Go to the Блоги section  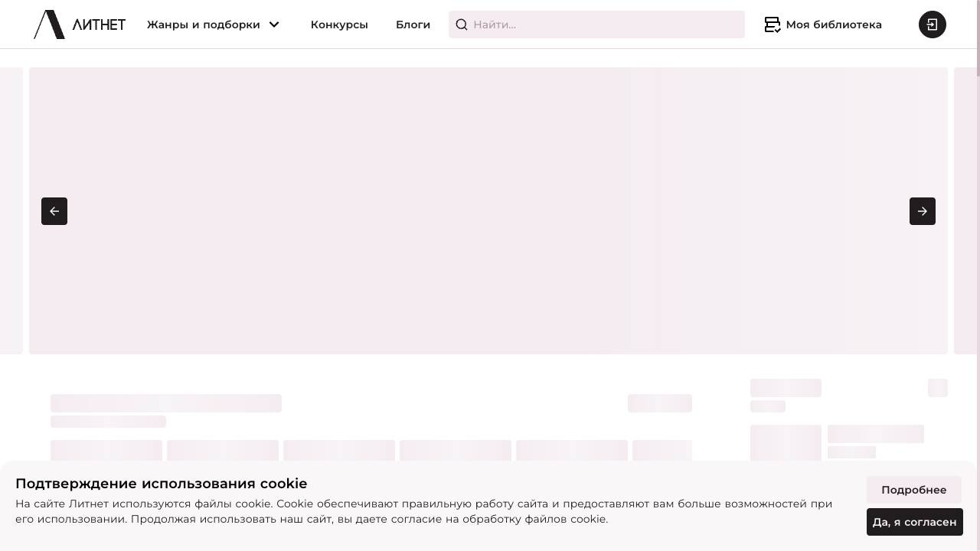click(413, 24)
